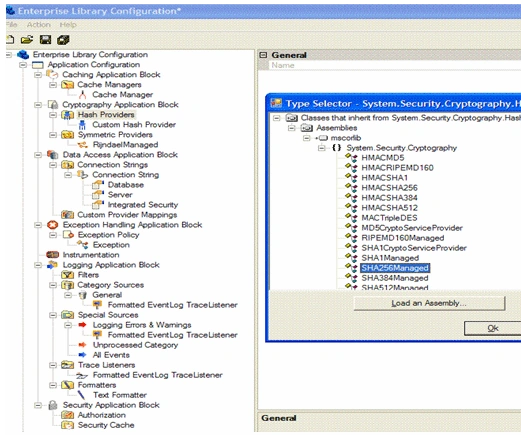Click the RijndaelManaged key icon
This screenshot has height=437, width=525.
(x=82, y=145)
